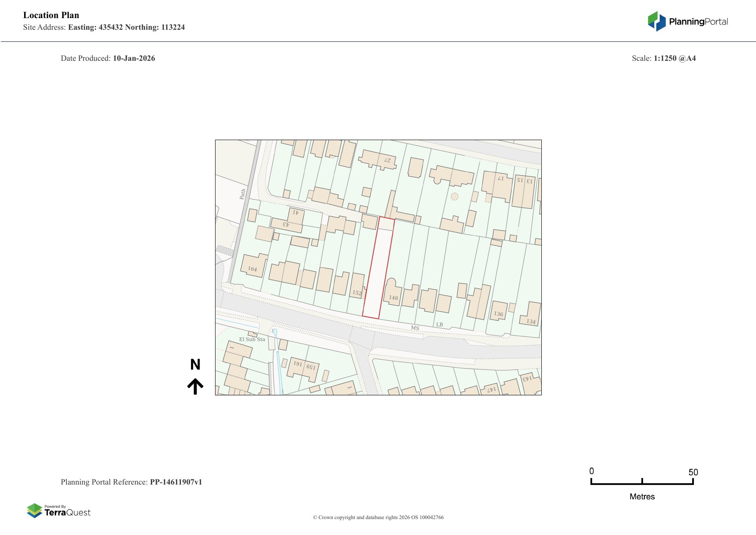Click the reference PP-14611907v1 text

tap(176, 482)
